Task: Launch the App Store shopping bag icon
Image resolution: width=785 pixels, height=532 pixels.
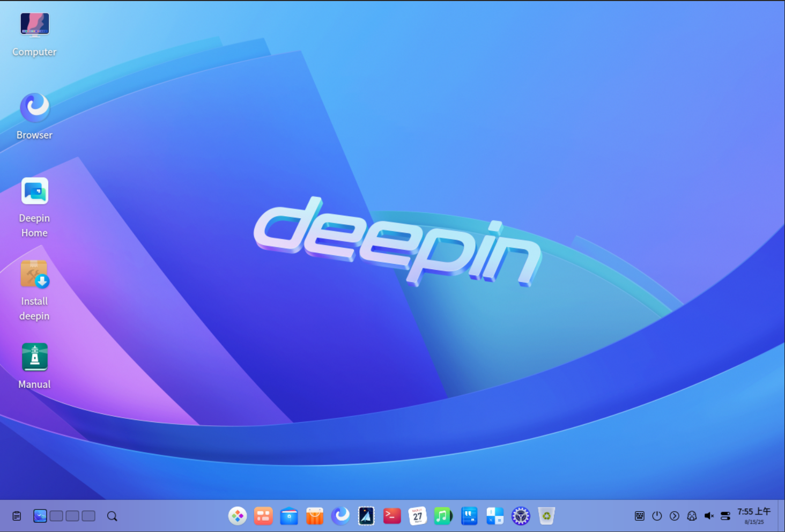Action: click(315, 516)
